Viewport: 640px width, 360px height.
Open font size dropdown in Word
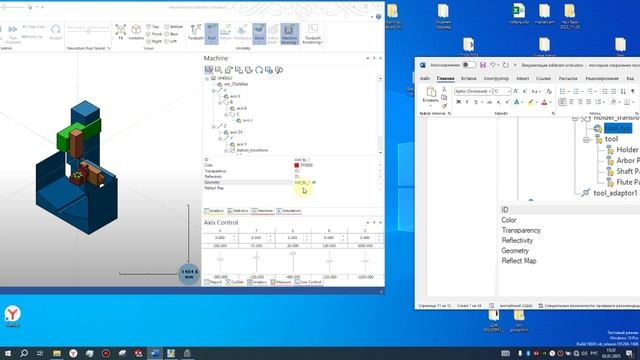tap(508, 91)
